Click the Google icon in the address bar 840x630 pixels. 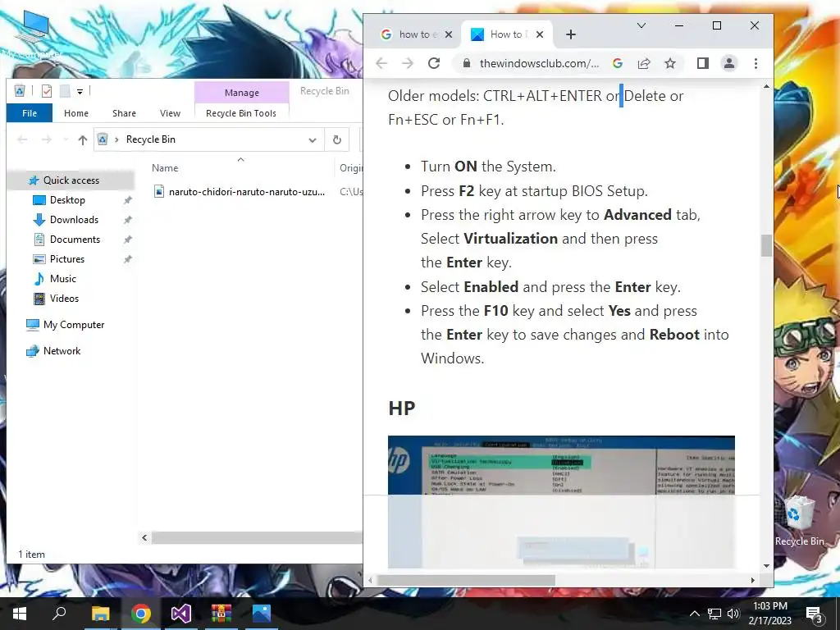(x=618, y=63)
